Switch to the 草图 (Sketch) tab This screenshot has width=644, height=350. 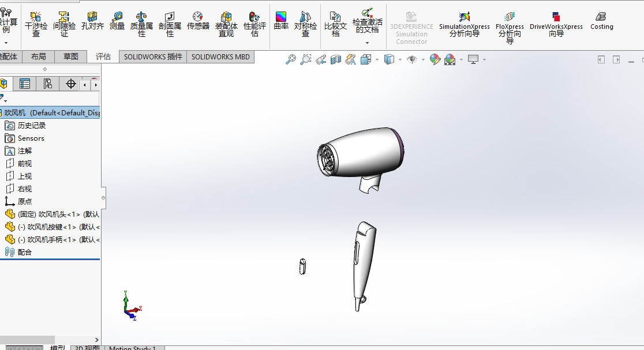pyautogui.click(x=70, y=57)
